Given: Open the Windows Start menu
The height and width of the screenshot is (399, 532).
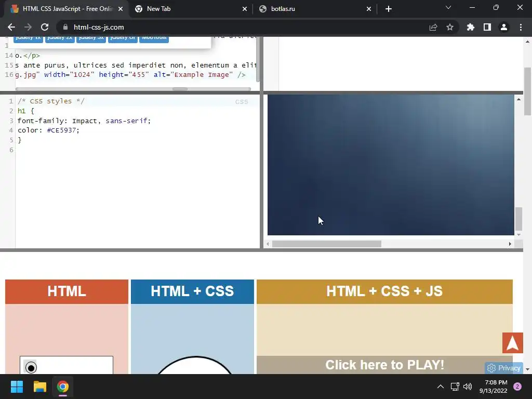Looking at the screenshot, I should pyautogui.click(x=17, y=387).
